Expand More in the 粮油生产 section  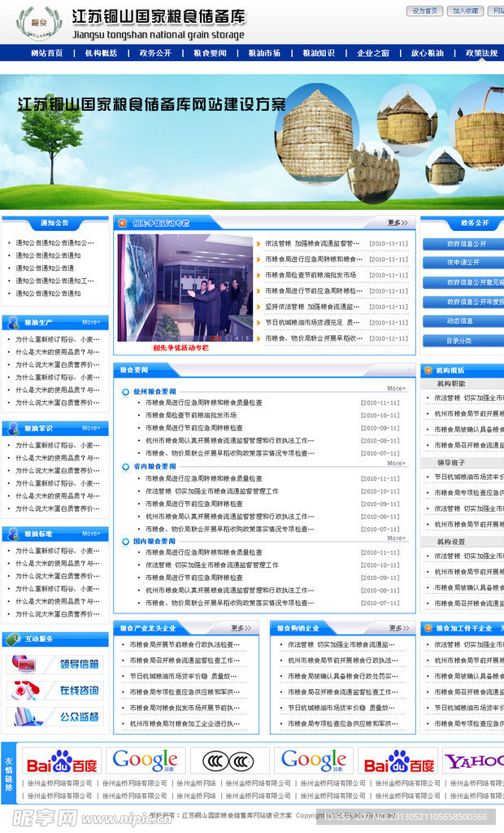(91, 322)
